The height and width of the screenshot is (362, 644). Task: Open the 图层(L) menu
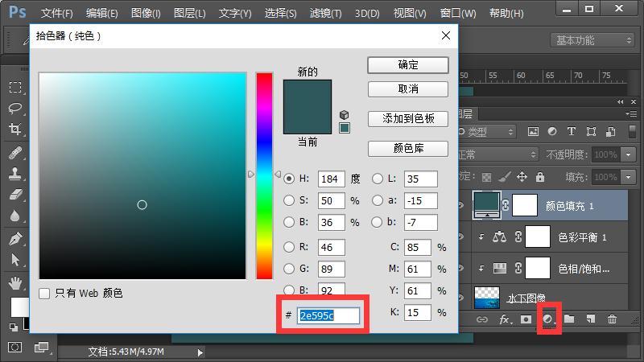[189, 13]
